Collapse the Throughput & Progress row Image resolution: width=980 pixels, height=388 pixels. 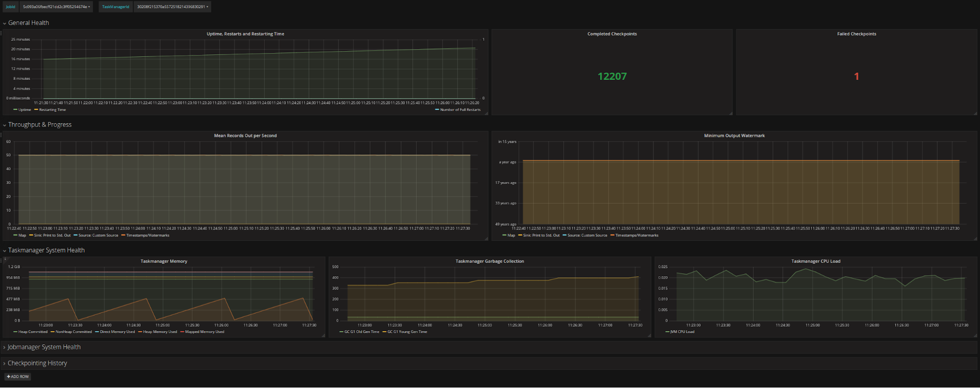(x=4, y=125)
